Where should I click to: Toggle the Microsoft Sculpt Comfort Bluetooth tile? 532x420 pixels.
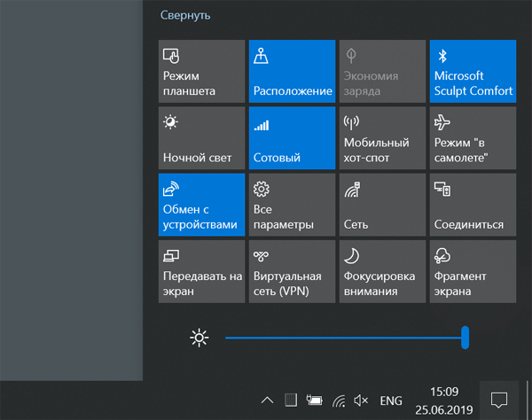[473, 71]
